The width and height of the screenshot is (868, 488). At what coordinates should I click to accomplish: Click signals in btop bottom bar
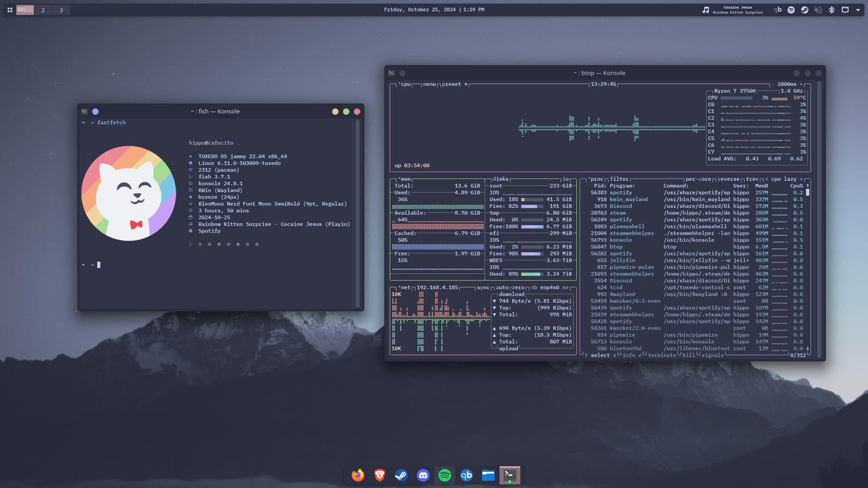coord(713,355)
